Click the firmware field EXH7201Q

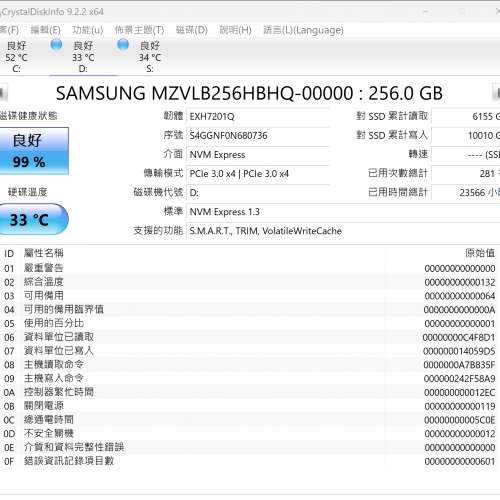[258, 117]
